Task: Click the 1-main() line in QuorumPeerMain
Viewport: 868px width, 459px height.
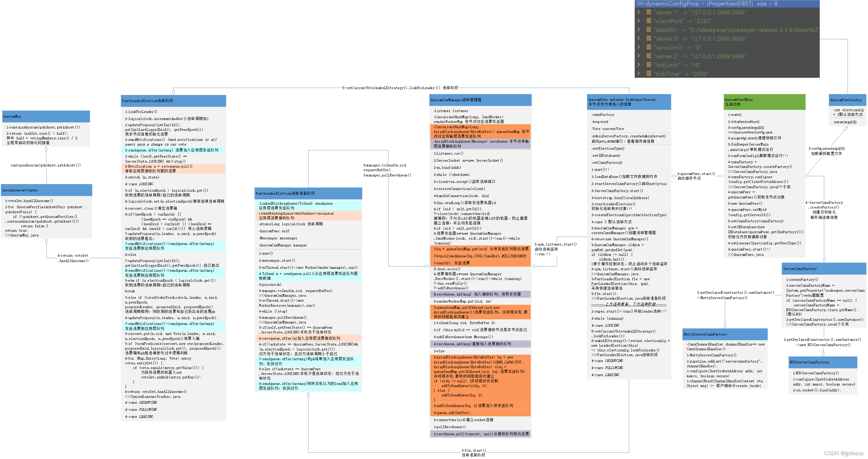Action: click(x=735, y=115)
